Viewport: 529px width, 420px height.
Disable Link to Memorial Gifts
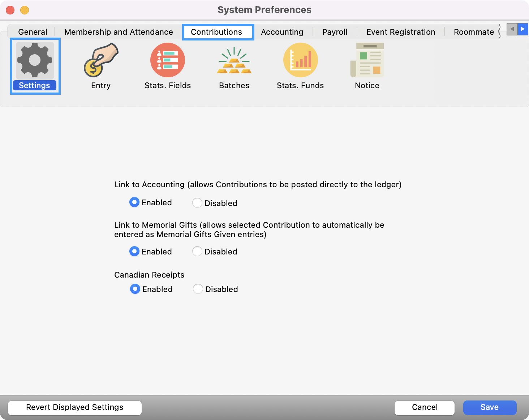click(197, 251)
